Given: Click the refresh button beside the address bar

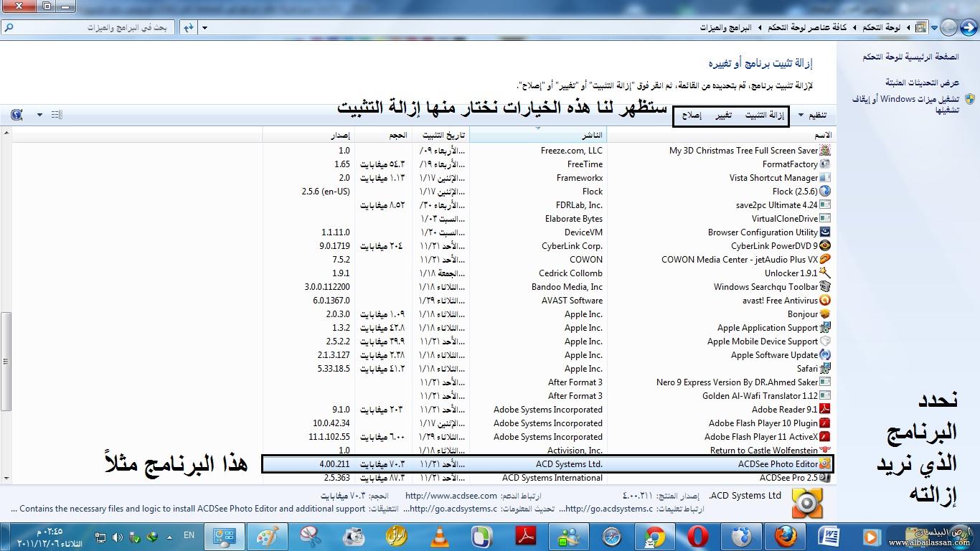Looking at the screenshot, I should pos(188,27).
